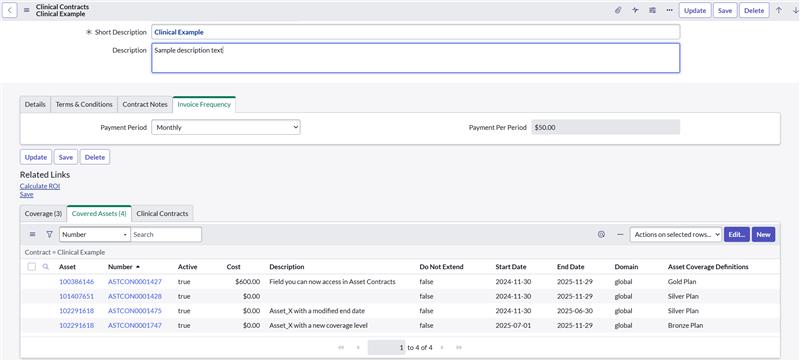The height and width of the screenshot is (361, 800).
Task: Open more options ellipsis in header
Action: (x=669, y=10)
